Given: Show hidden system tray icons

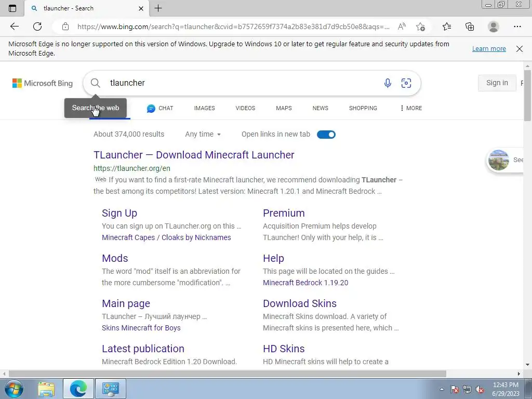Looking at the screenshot, I should 442,389.
